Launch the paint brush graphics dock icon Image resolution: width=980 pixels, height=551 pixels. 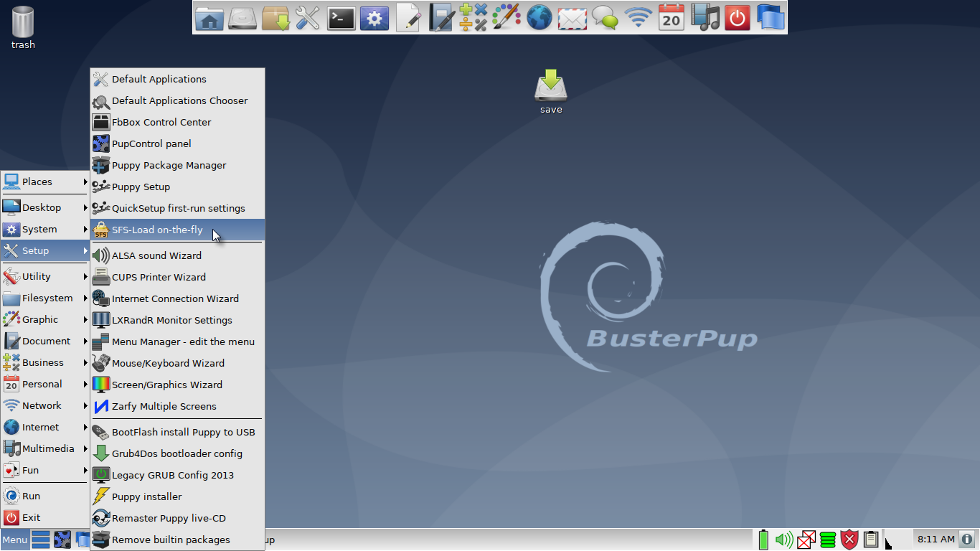coord(507,17)
